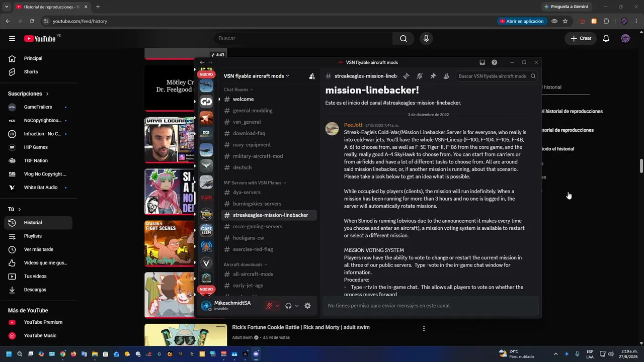Toggle Discord microphone mute

coord(269,306)
